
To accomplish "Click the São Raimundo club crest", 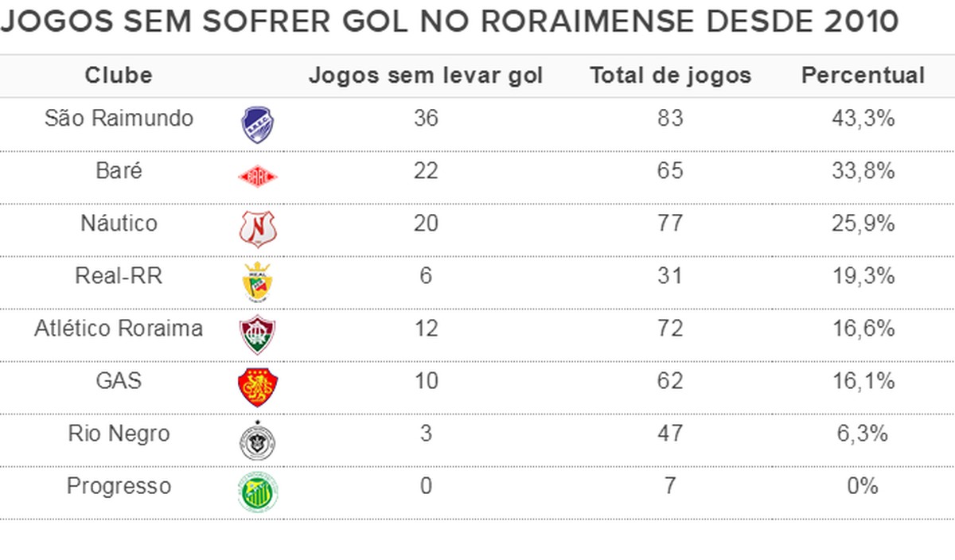I will [x=259, y=125].
